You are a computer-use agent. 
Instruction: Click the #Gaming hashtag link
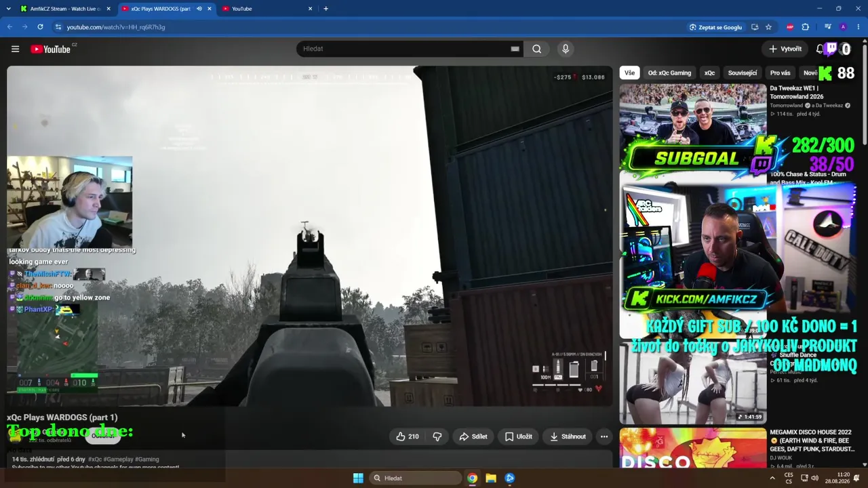tap(147, 460)
